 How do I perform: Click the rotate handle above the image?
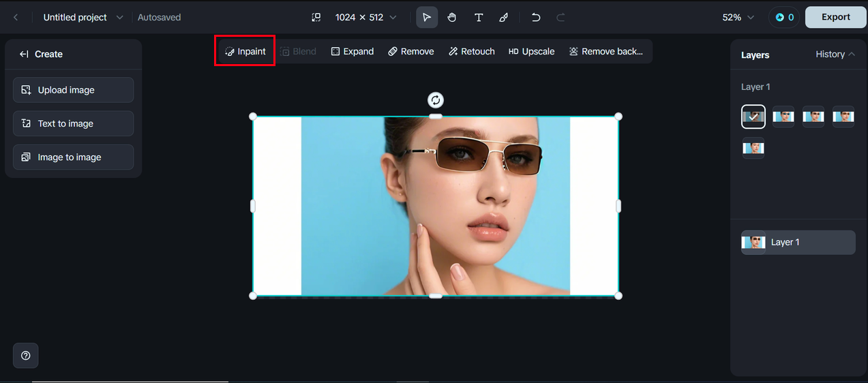coord(436,100)
